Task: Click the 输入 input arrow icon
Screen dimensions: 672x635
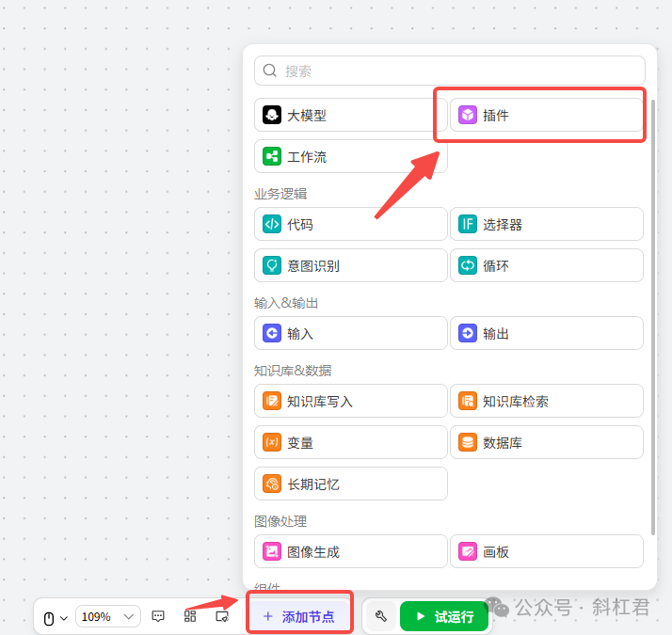Action: [272, 333]
